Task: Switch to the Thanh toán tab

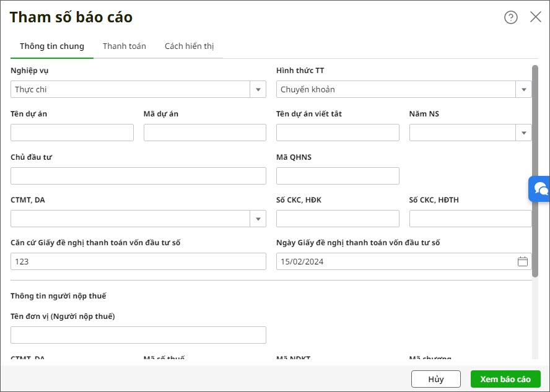Action: pyautogui.click(x=124, y=46)
